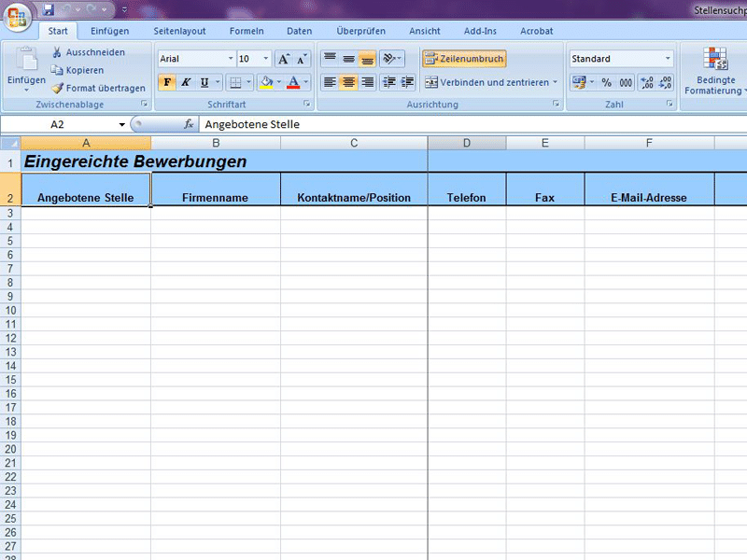Activate Format übertragen brush

point(99,88)
